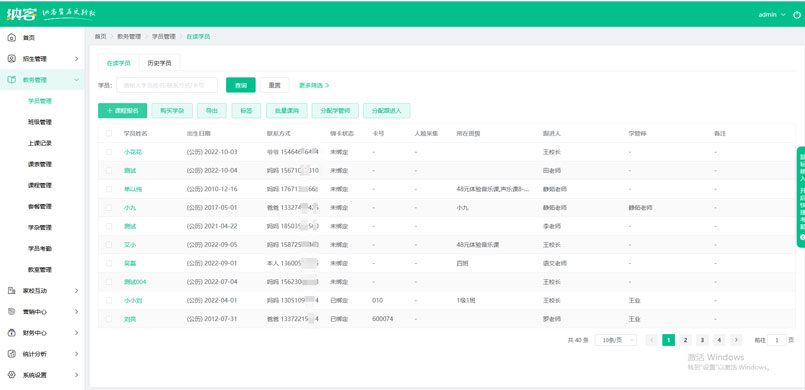Go to next page with right arrow

click(x=736, y=340)
